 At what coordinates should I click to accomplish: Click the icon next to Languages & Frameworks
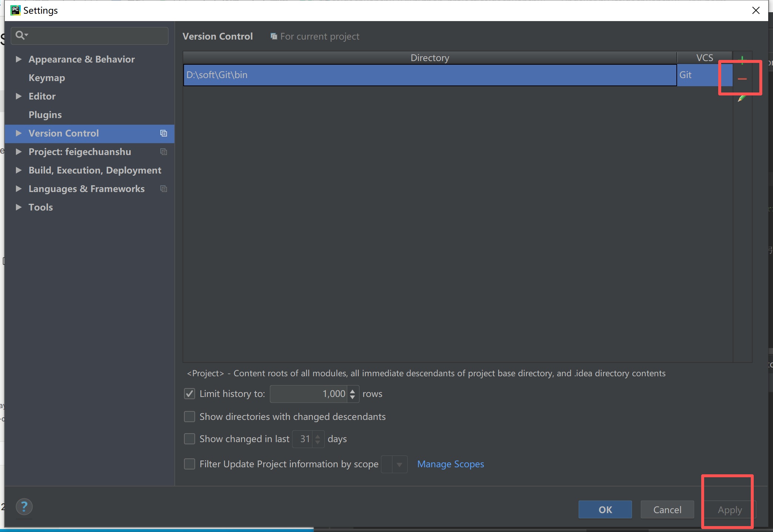coord(163,189)
